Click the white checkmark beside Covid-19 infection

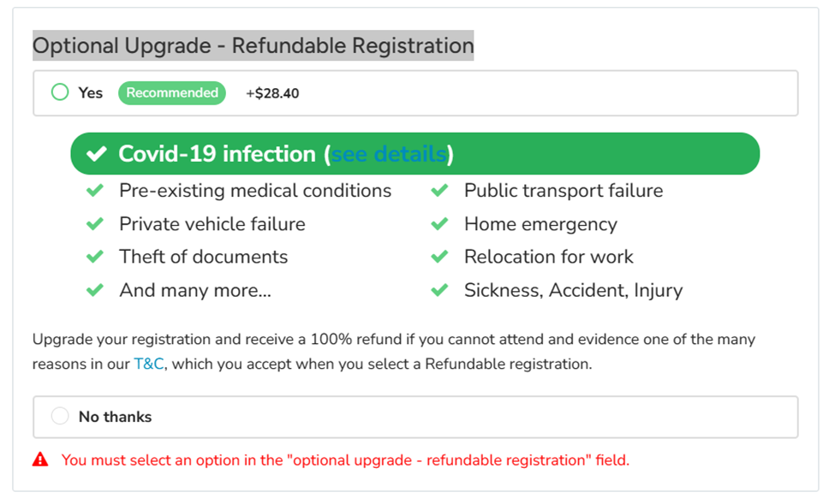tap(97, 155)
